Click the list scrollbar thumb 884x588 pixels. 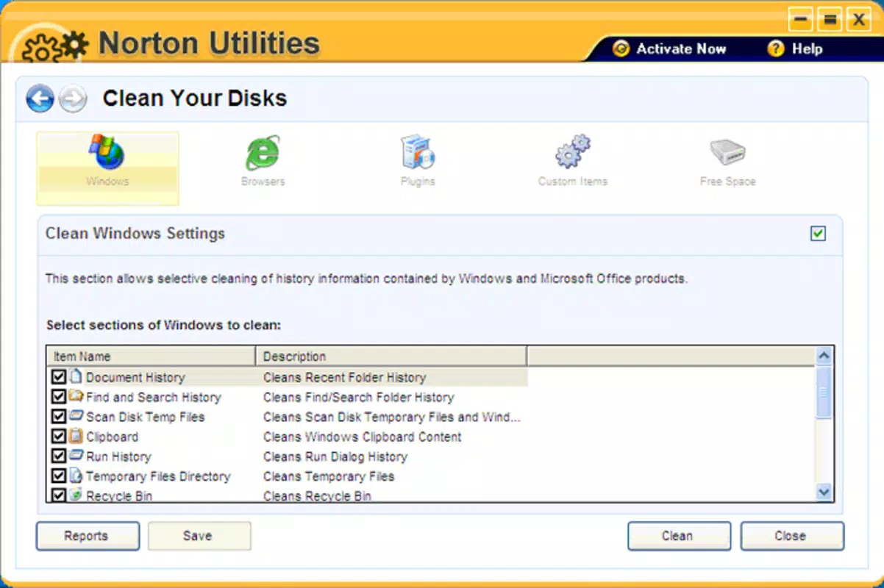pos(824,392)
